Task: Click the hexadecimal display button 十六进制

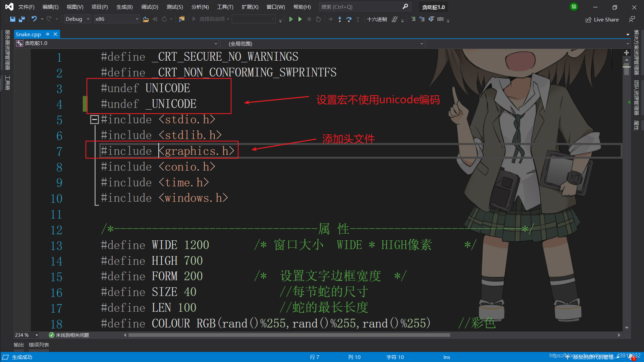Action: pyautogui.click(x=377, y=19)
